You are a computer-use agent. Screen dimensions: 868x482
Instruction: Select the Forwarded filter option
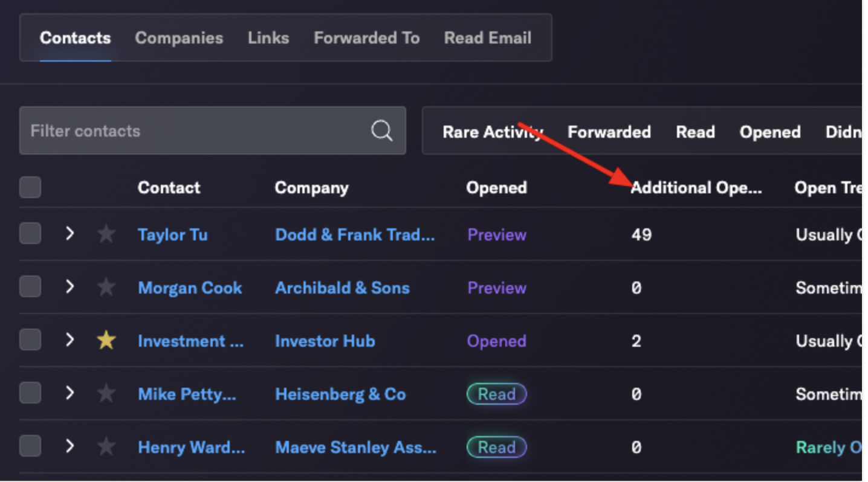(x=609, y=132)
